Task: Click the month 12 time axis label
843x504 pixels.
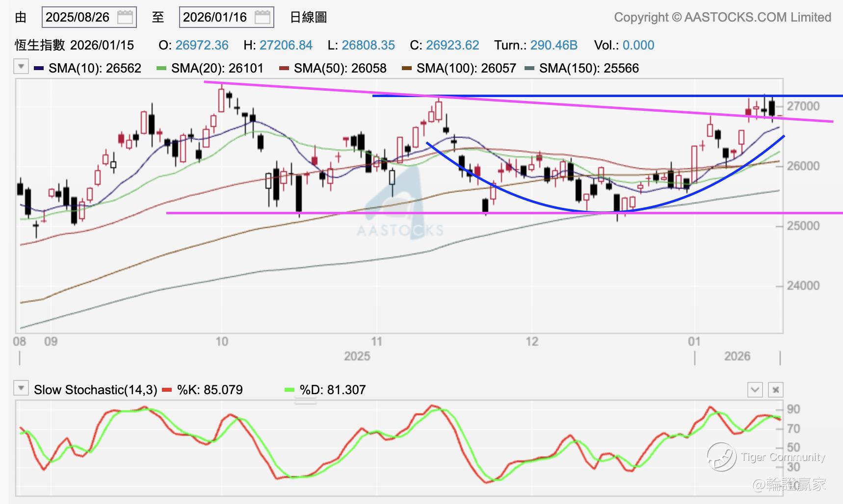Action: point(532,341)
